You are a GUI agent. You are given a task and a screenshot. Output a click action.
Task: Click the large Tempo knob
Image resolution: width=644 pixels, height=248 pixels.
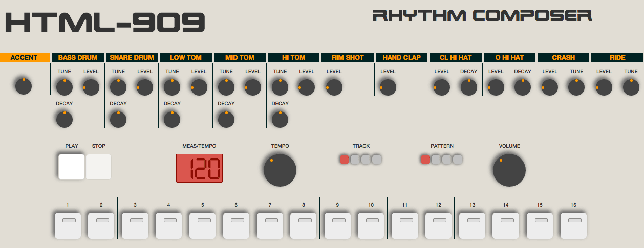pos(280,170)
